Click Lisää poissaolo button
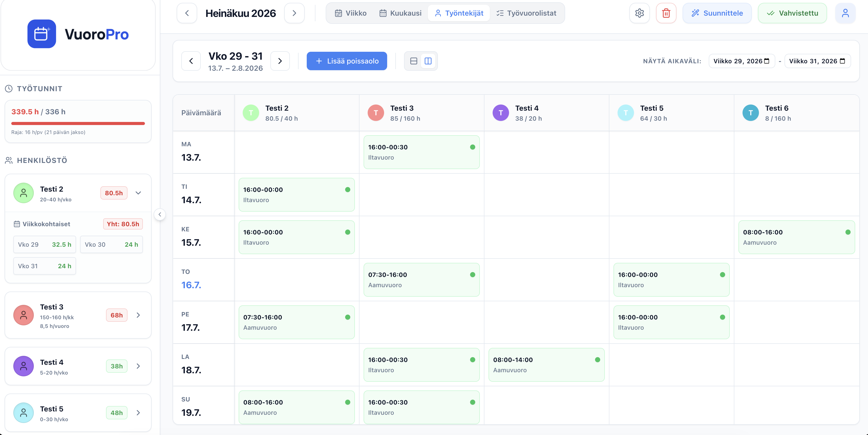 pyautogui.click(x=347, y=61)
